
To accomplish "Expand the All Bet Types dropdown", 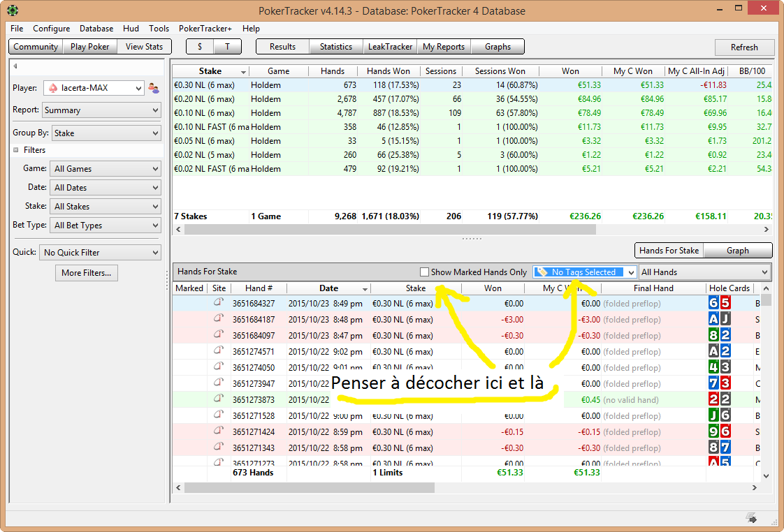I will coord(106,226).
